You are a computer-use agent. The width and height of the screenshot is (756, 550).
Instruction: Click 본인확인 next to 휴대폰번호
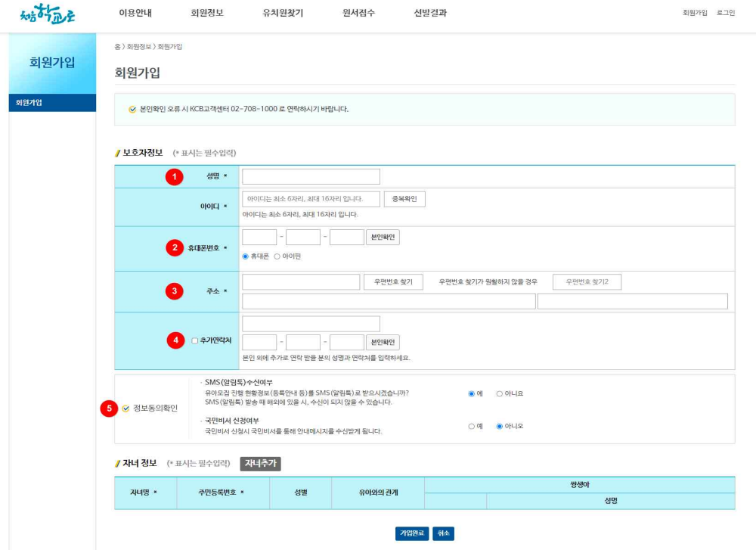coord(383,238)
